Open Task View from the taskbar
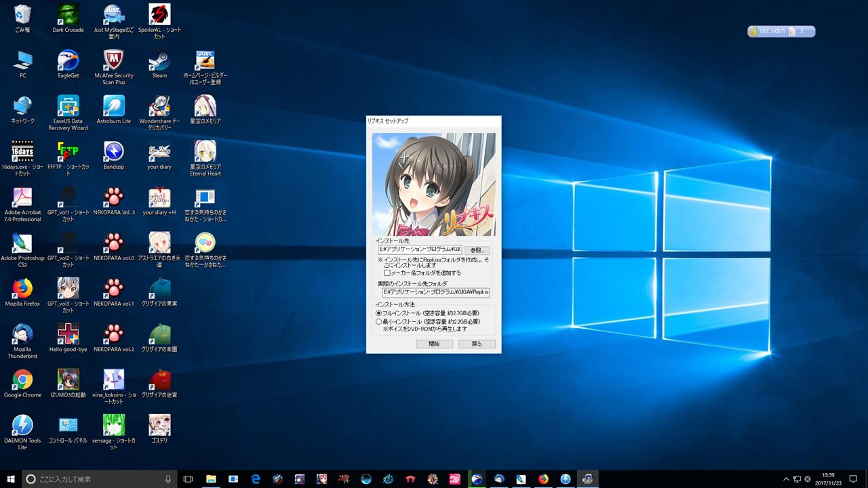Screen dimensions: 868x488 (189, 479)
